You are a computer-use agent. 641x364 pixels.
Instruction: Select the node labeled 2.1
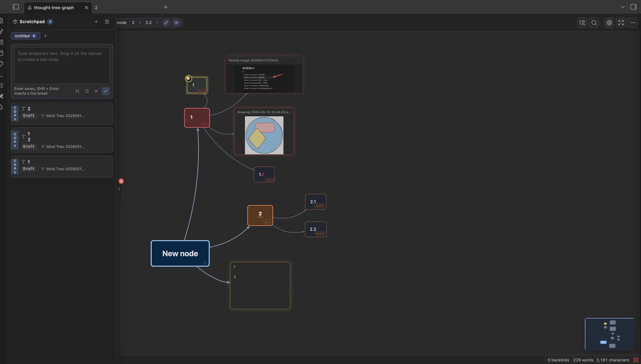coord(315,202)
